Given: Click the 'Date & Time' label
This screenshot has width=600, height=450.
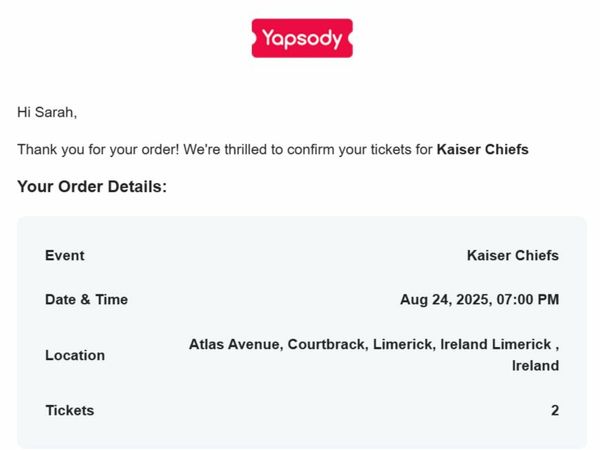Looking at the screenshot, I should (86, 299).
